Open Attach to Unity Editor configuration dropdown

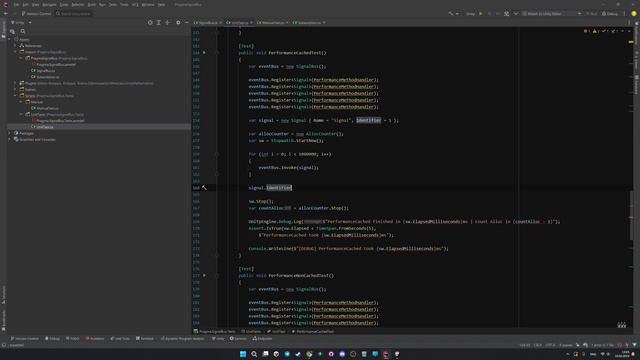[552, 13]
